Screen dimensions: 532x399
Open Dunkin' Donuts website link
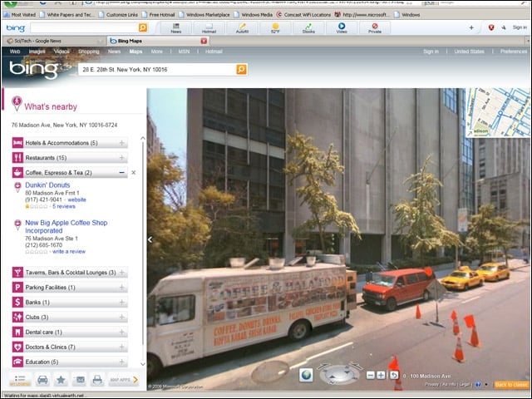tap(76, 199)
